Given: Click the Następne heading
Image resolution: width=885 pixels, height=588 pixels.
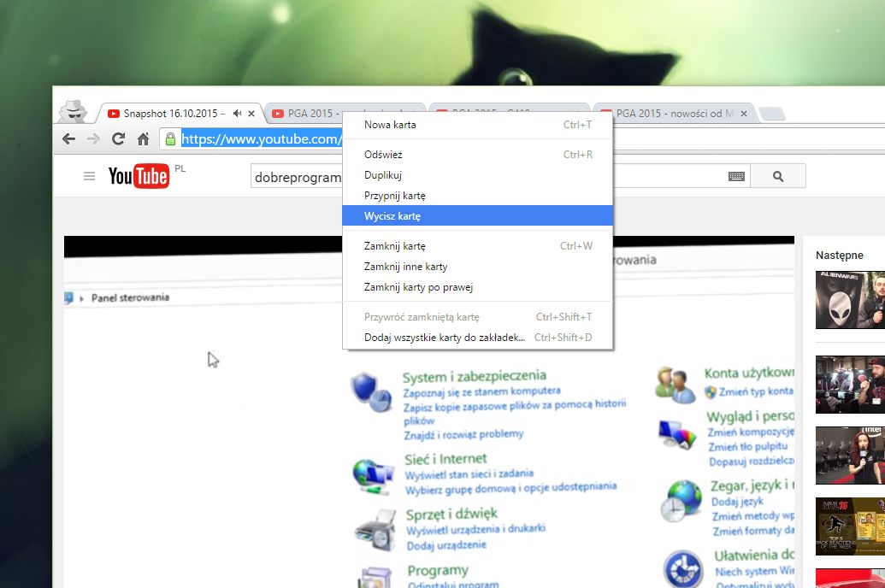Looking at the screenshot, I should click(840, 255).
